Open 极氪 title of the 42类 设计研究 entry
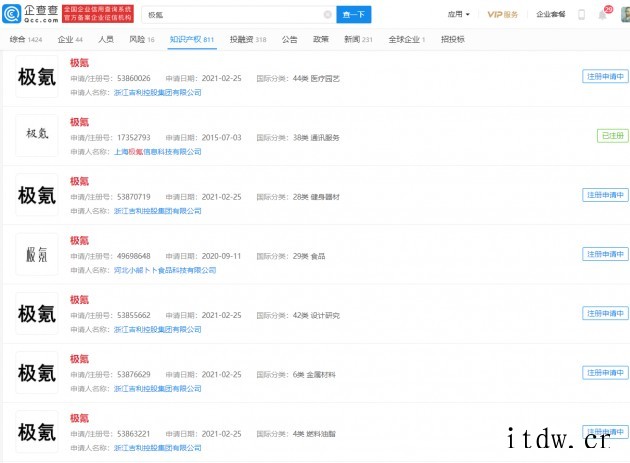Viewport: 630px width, 463px height. pos(79,299)
